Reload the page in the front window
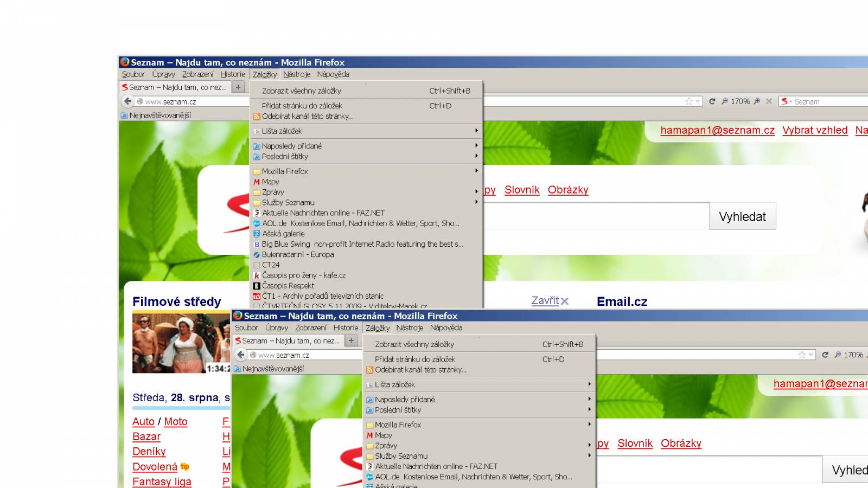Screen dimensions: 868x488 click(x=825, y=355)
